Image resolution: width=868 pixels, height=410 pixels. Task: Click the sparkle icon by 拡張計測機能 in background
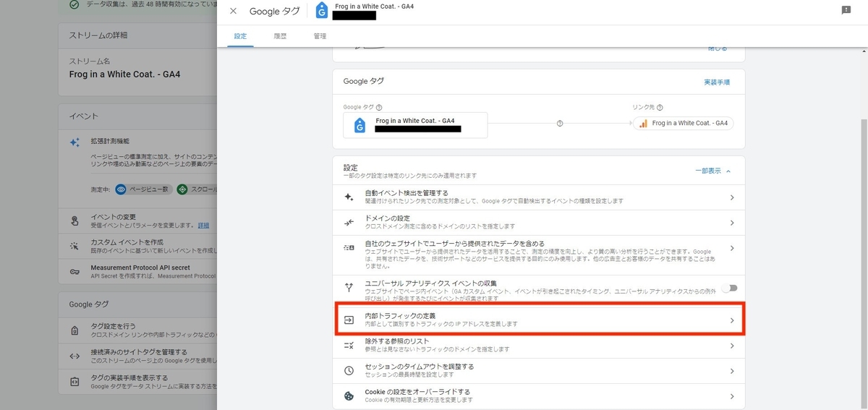coord(75,143)
